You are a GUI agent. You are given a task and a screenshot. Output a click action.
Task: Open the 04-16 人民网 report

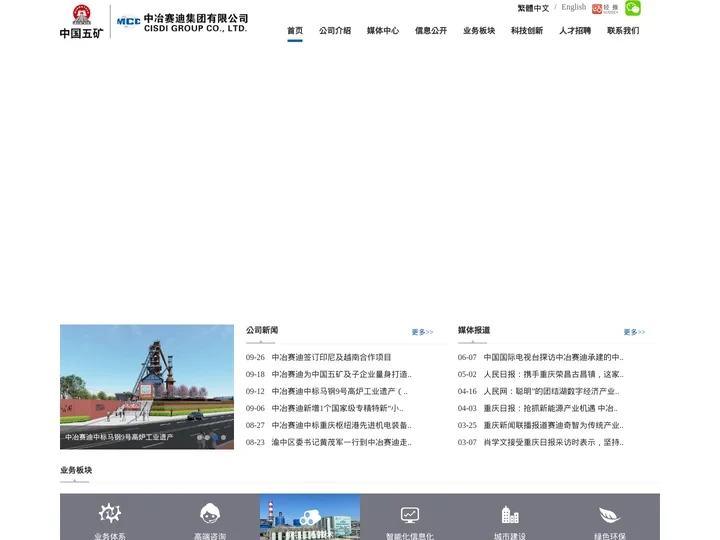pos(551,391)
